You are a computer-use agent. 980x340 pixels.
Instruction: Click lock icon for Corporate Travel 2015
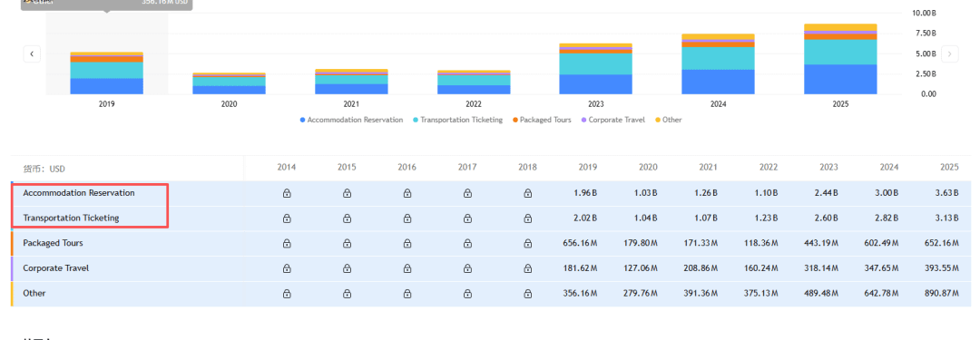(347, 268)
